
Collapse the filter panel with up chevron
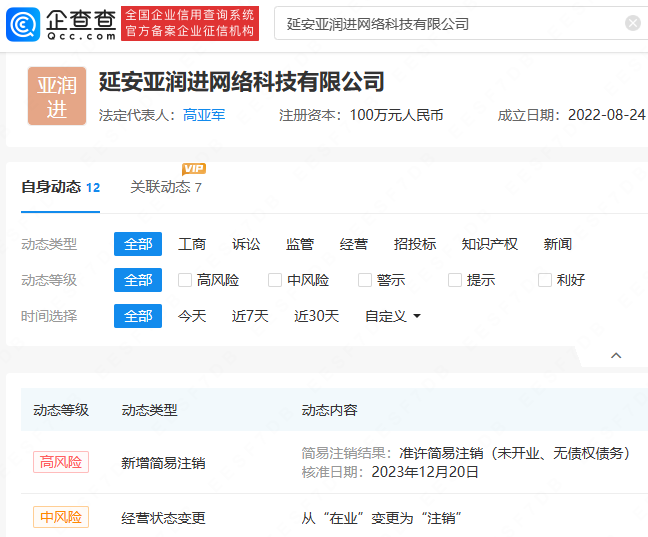[x=616, y=356]
